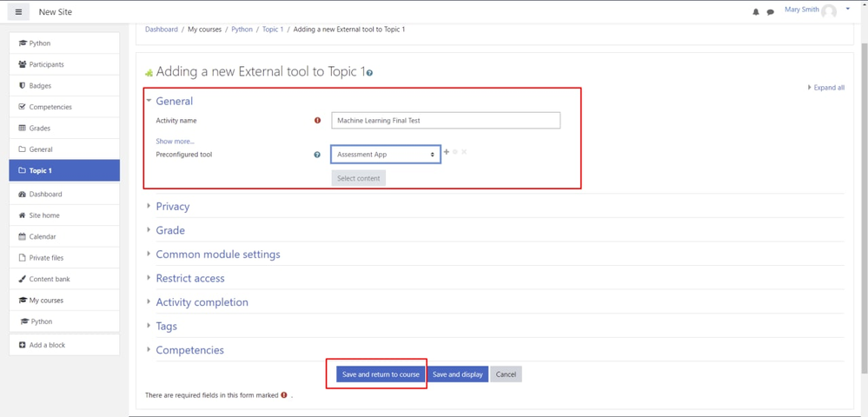Expand the Privacy section
The image size is (868, 417).
(172, 207)
